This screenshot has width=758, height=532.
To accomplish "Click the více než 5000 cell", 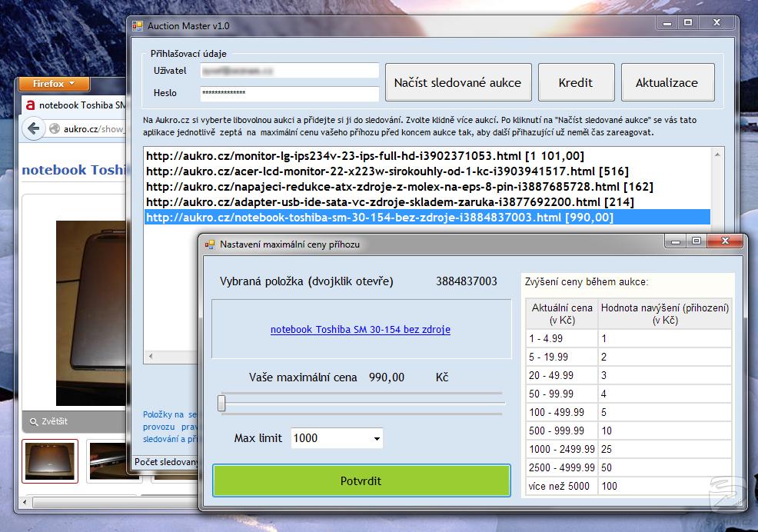I will click(562, 486).
